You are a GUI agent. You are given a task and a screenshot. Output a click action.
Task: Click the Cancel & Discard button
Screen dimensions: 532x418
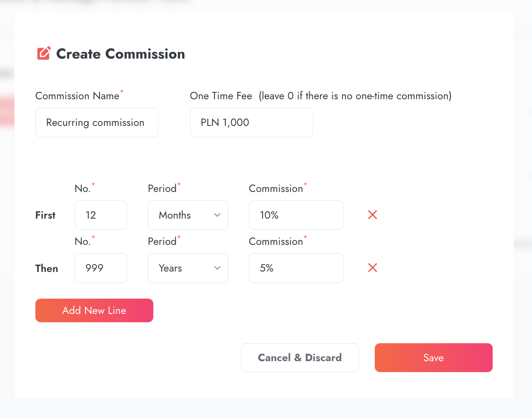click(300, 358)
